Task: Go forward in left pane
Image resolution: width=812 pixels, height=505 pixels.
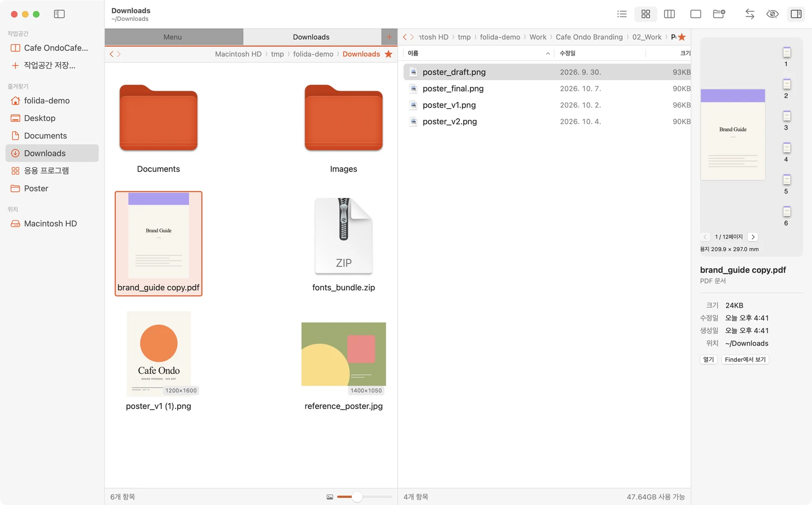Action: click(x=119, y=54)
